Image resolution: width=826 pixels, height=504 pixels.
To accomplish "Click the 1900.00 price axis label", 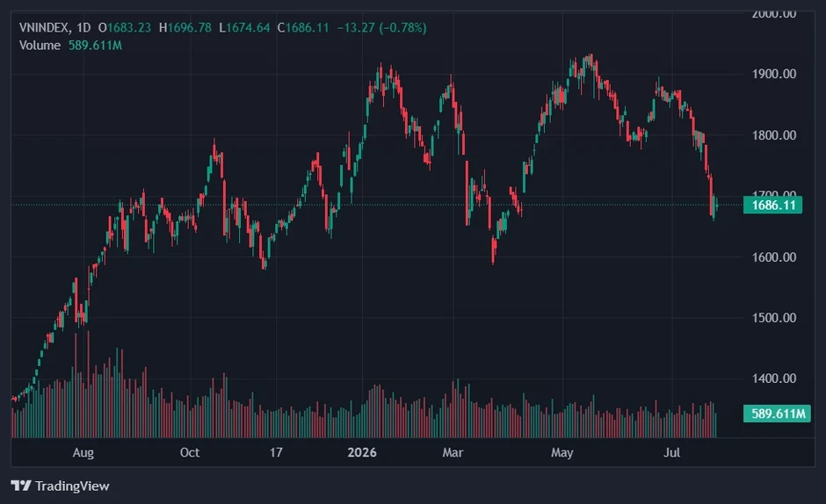I will pyautogui.click(x=774, y=74).
